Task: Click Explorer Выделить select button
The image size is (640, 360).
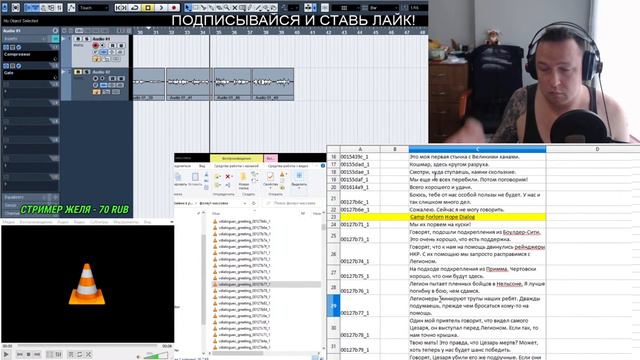Action: point(299,179)
